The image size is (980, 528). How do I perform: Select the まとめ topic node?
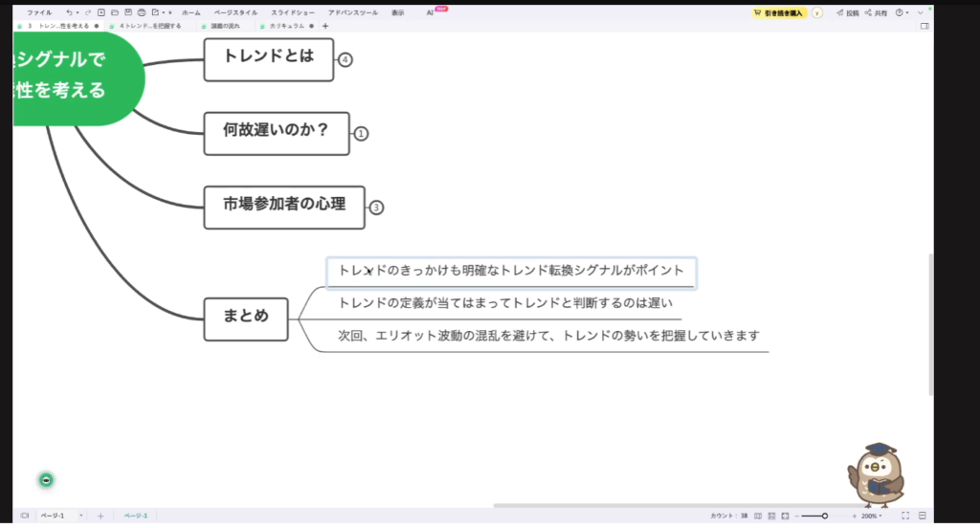[246, 319]
